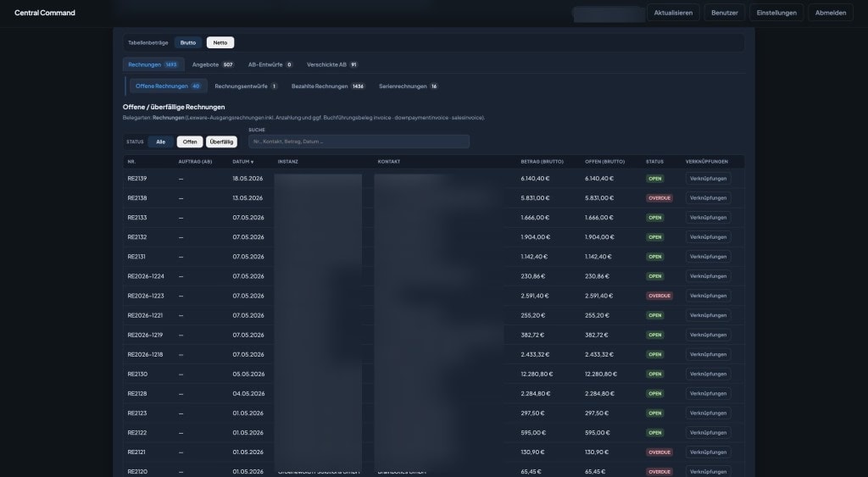Open the Rechnungsentwürfe sub-tab
Screen dimensions: 868x477
(246, 86)
